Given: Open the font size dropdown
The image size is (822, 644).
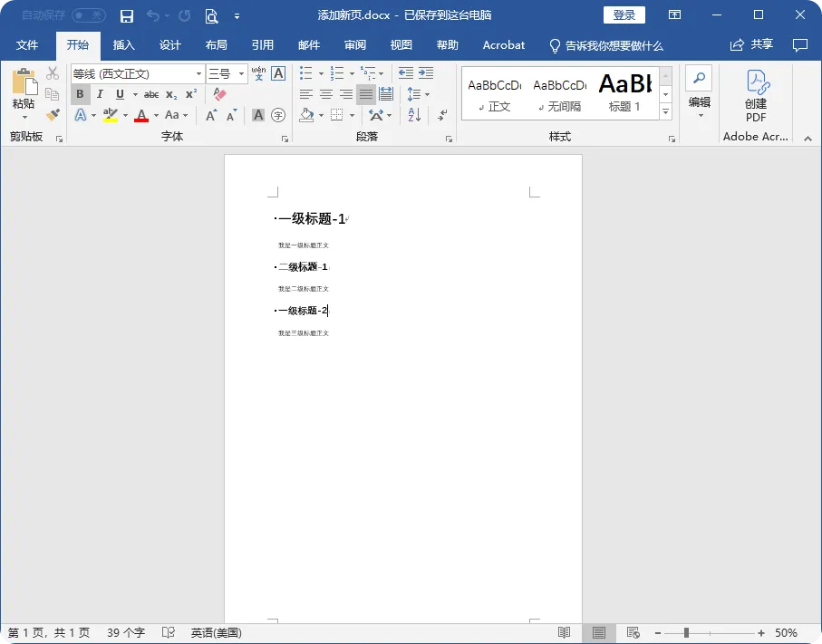Looking at the screenshot, I should 241,74.
